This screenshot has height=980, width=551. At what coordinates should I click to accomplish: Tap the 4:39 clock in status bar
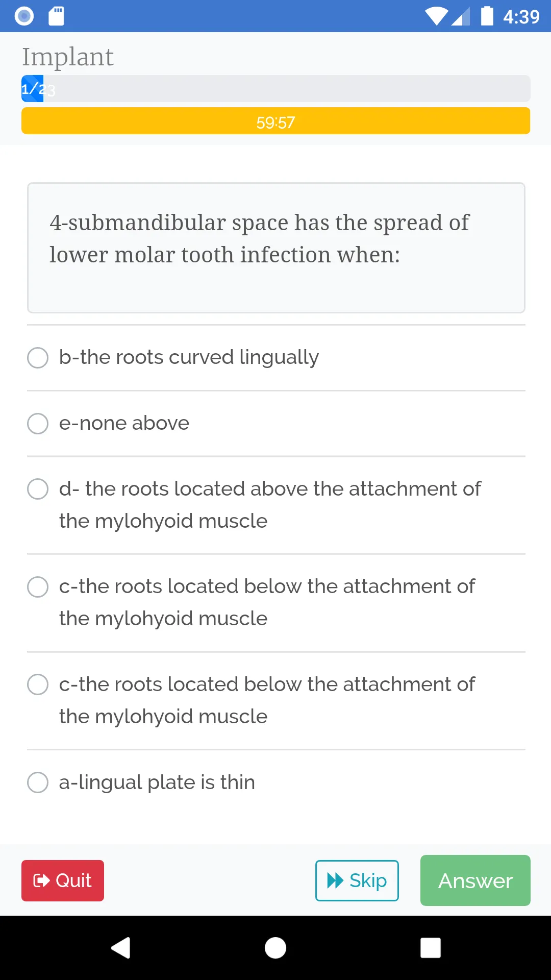tap(521, 17)
